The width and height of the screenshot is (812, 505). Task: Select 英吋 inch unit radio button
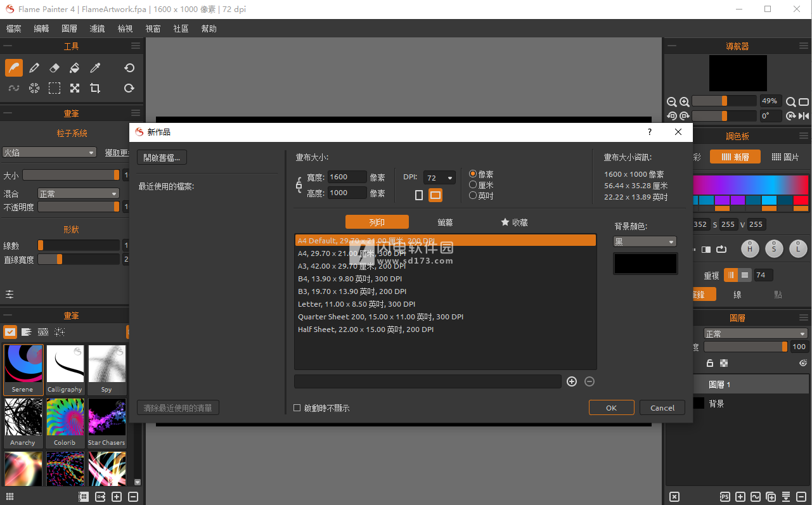(473, 195)
